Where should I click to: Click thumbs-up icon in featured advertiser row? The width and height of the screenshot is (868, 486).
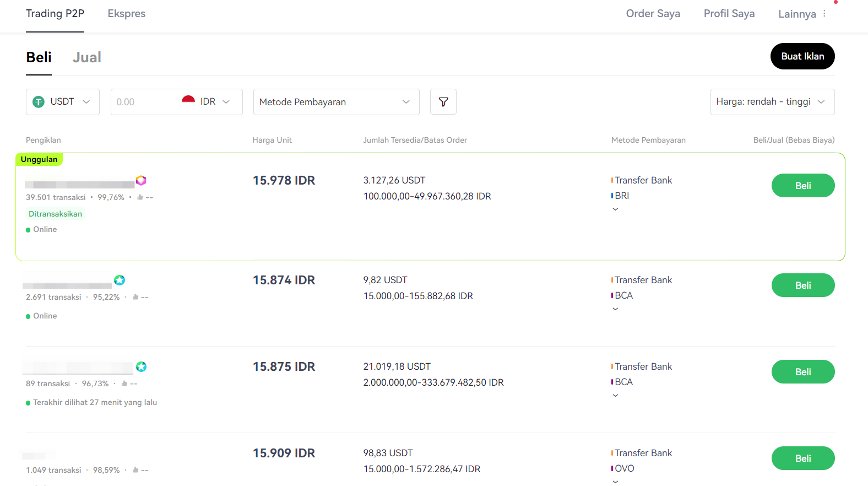coord(140,197)
